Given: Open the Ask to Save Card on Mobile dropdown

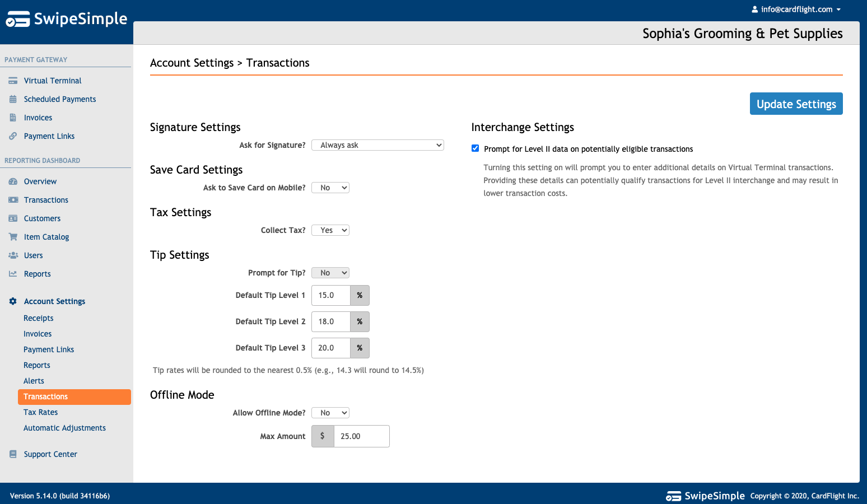Looking at the screenshot, I should (330, 188).
